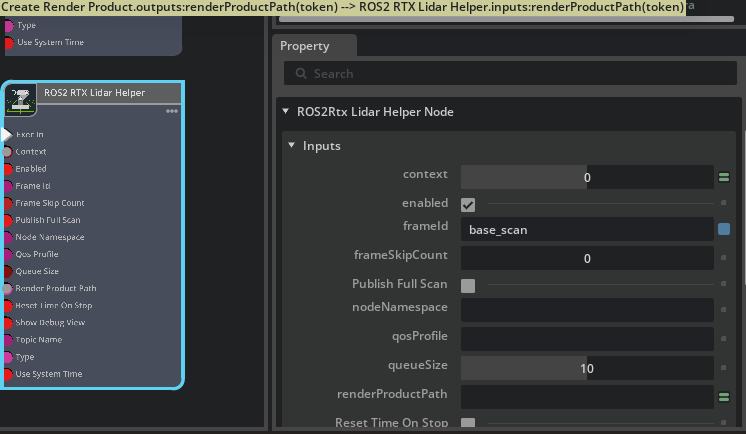Click the small indicator beside queueSize
The height and width of the screenshot is (434, 746).
tap(723, 367)
